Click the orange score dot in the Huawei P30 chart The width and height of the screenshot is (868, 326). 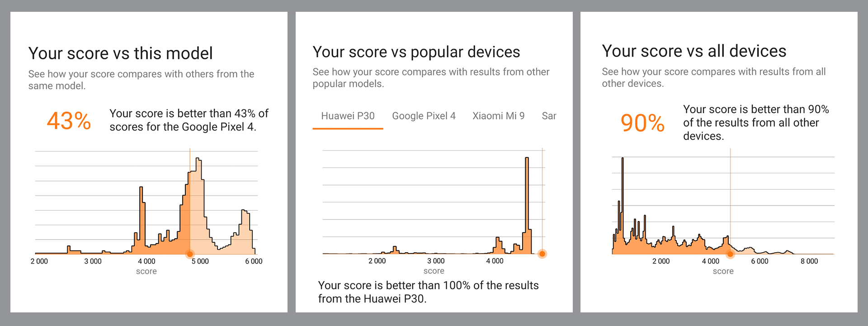(x=542, y=254)
